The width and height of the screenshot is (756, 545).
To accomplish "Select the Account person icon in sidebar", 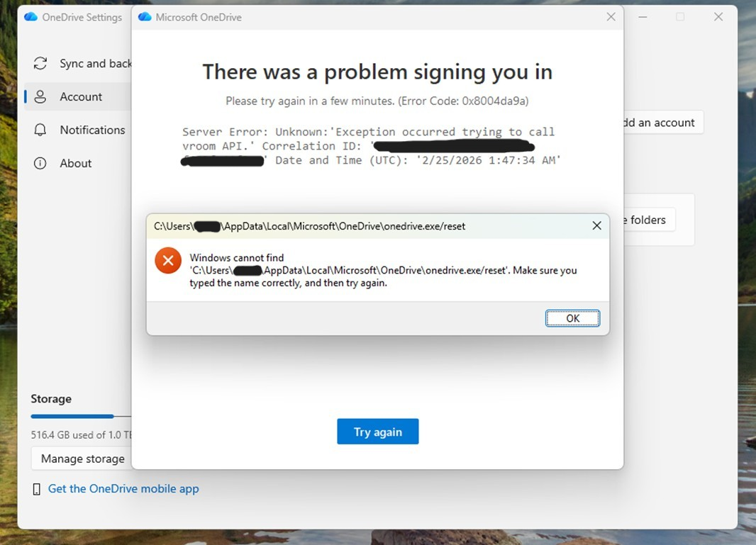I will [x=40, y=96].
